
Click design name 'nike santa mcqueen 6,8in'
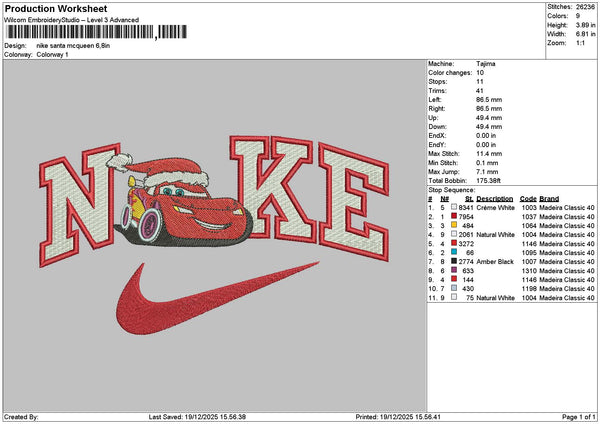[x=73, y=46]
